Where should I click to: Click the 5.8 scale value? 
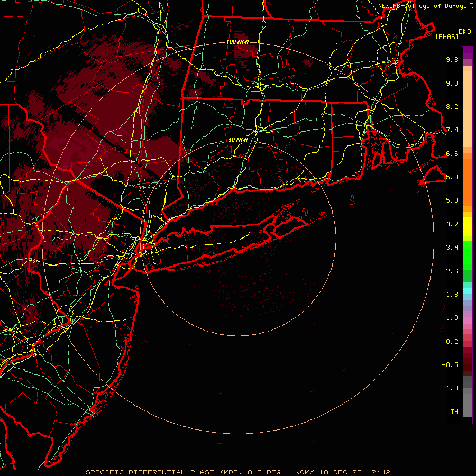click(x=452, y=177)
